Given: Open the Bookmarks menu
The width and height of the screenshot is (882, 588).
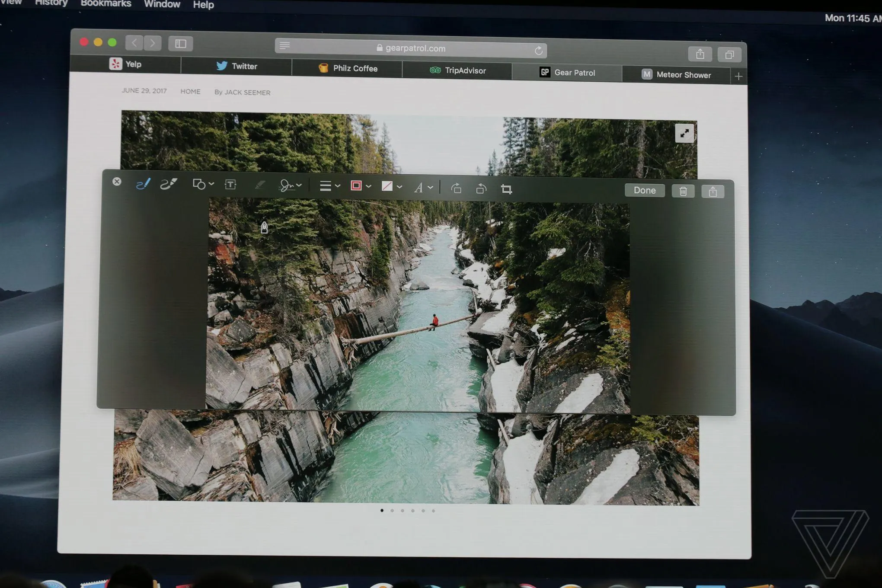Looking at the screenshot, I should click(x=106, y=4).
